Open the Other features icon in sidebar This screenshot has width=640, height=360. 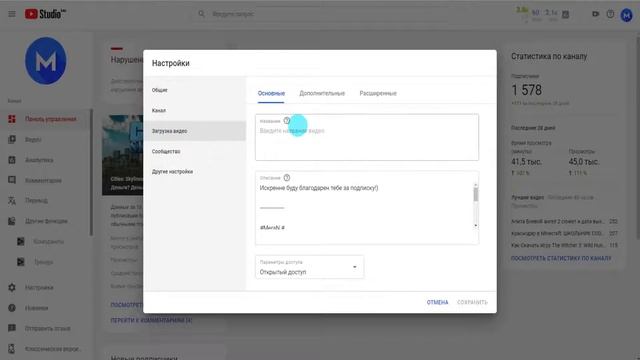(12, 221)
